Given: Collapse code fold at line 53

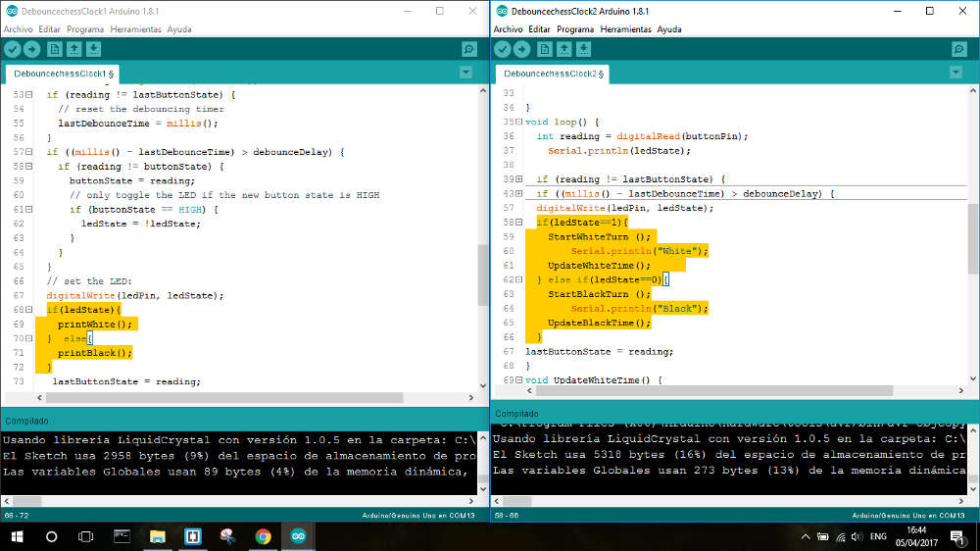Looking at the screenshot, I should tap(28, 95).
